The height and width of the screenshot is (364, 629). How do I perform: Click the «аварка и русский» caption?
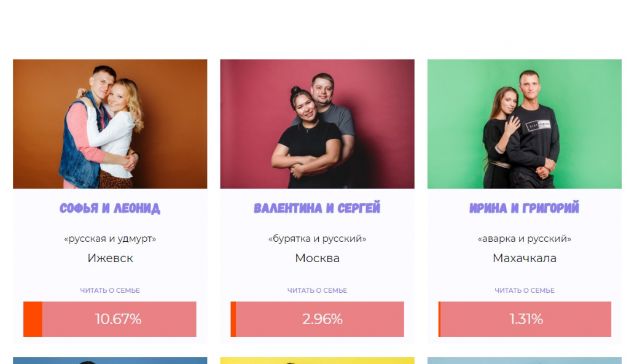click(525, 239)
